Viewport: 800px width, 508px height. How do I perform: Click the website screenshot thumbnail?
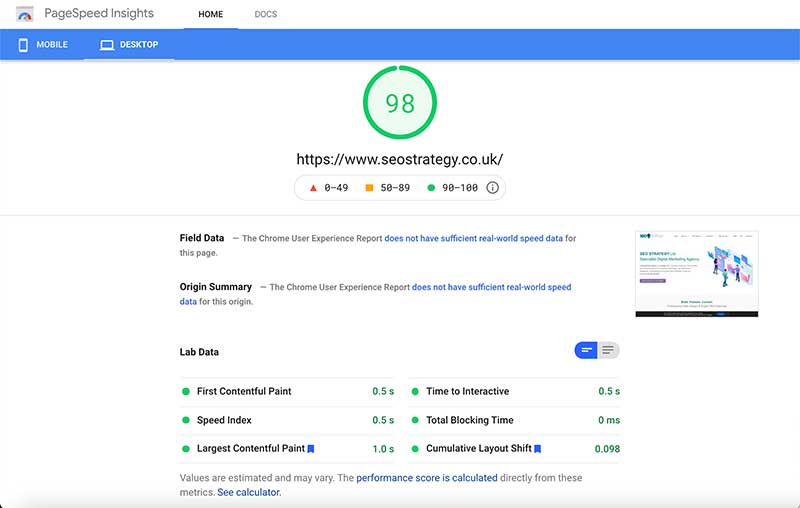(x=697, y=274)
